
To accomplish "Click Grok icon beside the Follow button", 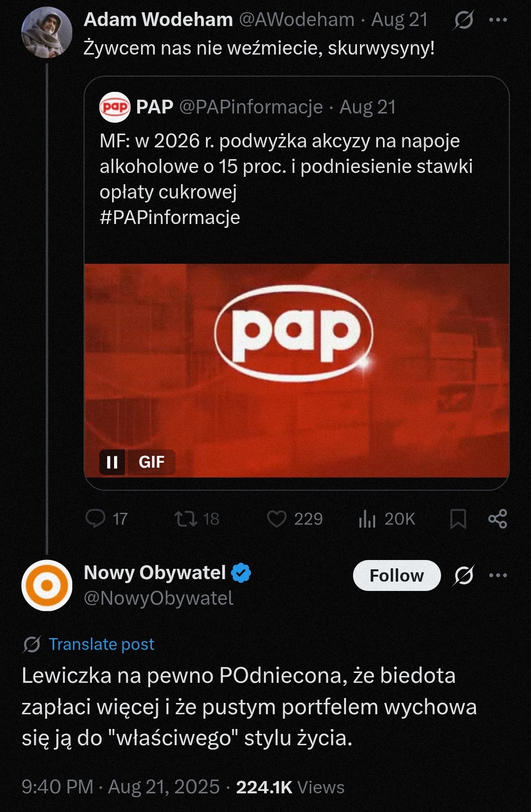I will [x=464, y=575].
